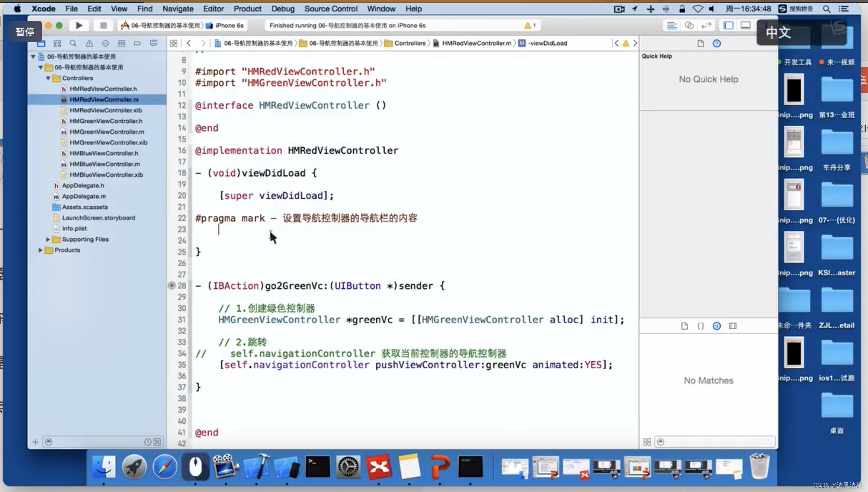This screenshot has height=492, width=868.
Task: Switch to the Version editor icon
Action: coord(706,25)
